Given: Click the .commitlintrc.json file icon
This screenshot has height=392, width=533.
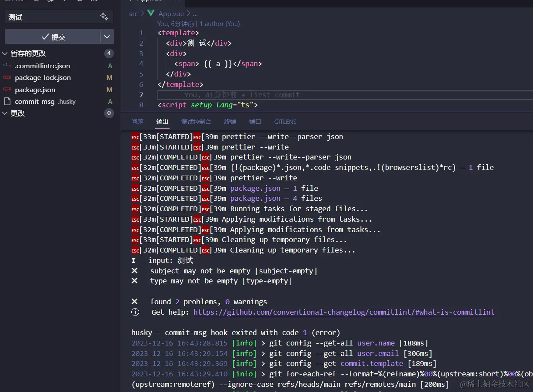Looking at the screenshot, I should tap(7, 66).
